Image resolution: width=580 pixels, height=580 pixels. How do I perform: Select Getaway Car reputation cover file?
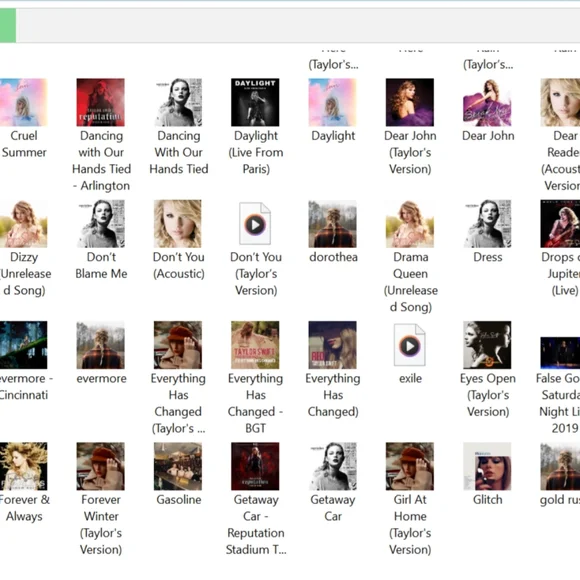333,466
